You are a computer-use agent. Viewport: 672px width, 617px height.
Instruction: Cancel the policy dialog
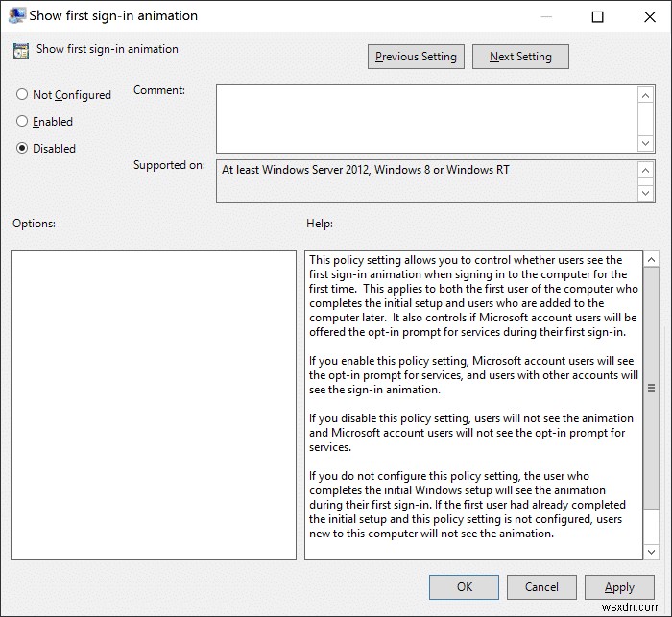click(x=541, y=587)
